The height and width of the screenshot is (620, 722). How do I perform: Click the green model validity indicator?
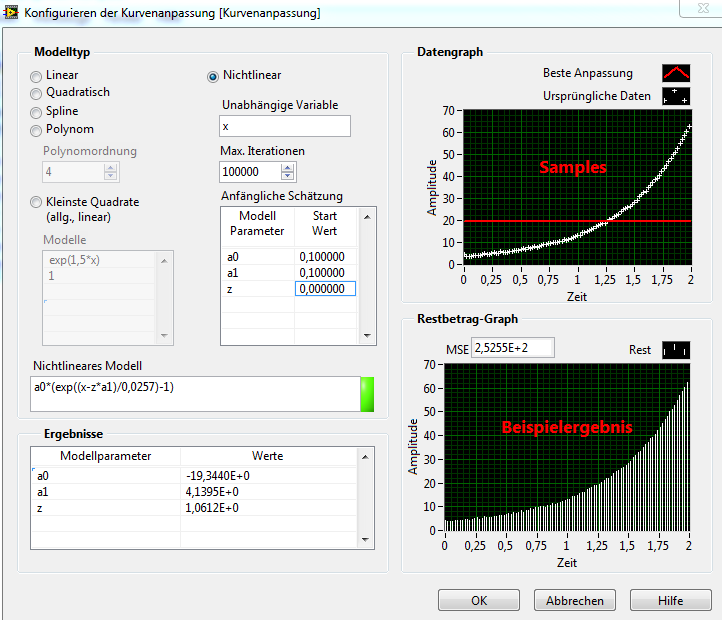[x=367, y=394]
